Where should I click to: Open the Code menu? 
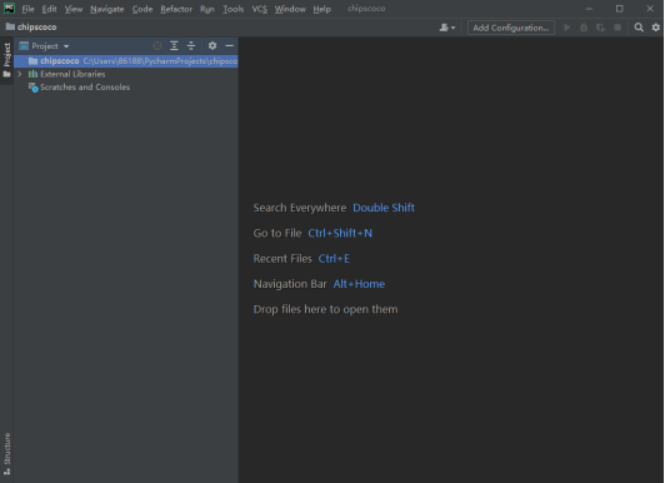(x=142, y=9)
